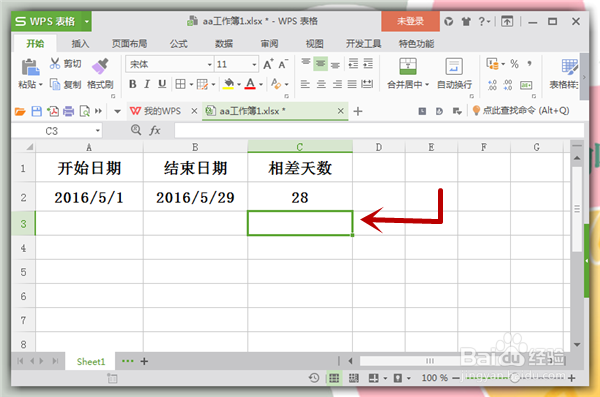Screen dimensions: 600x397
Task: Center text horizontally
Action: [x=321, y=84]
